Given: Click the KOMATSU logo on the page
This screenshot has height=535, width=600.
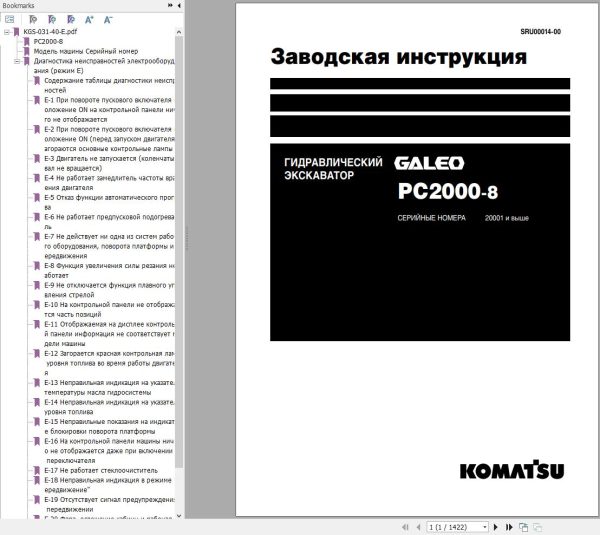Looking at the screenshot, I should (x=512, y=470).
